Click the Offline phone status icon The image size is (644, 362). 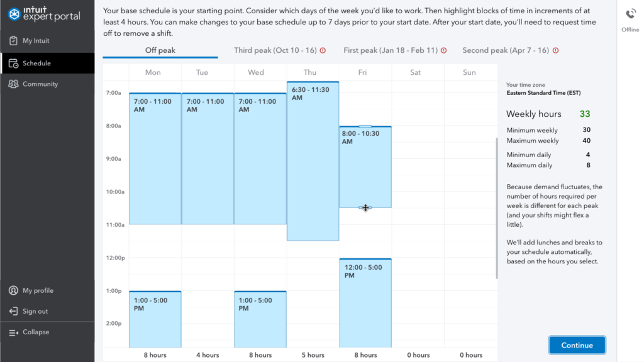pyautogui.click(x=630, y=14)
